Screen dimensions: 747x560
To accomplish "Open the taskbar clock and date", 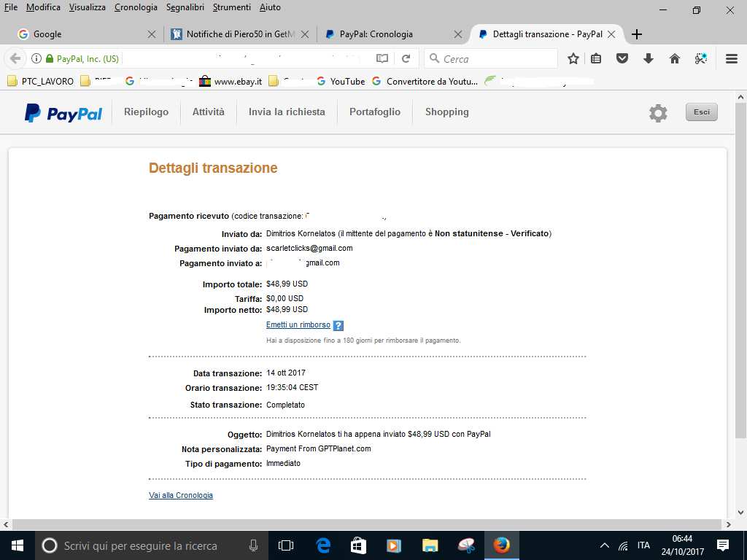I will [x=682, y=545].
